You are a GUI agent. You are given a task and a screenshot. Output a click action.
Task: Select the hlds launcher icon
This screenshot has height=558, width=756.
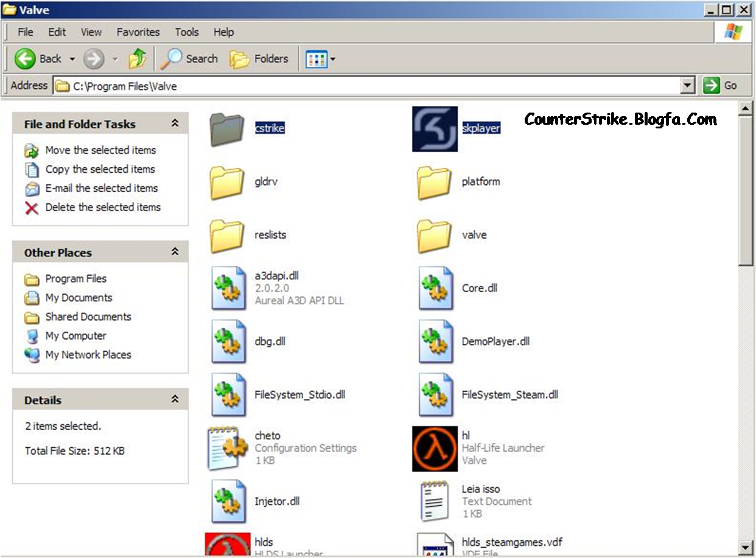[x=227, y=544]
